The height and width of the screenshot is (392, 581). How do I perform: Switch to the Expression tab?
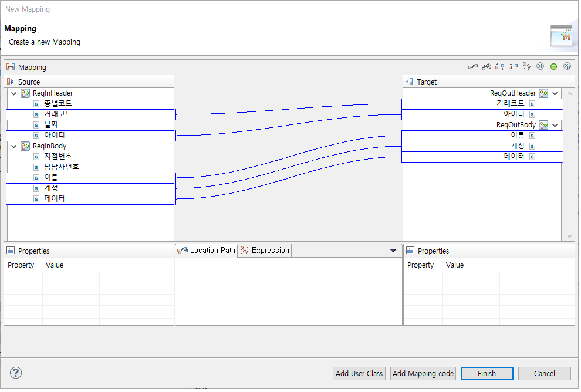(x=265, y=250)
